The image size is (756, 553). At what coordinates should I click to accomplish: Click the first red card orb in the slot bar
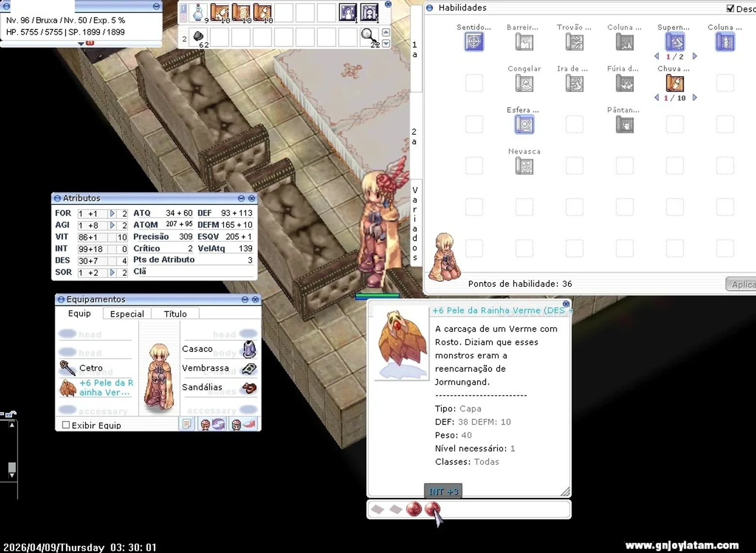tap(414, 509)
